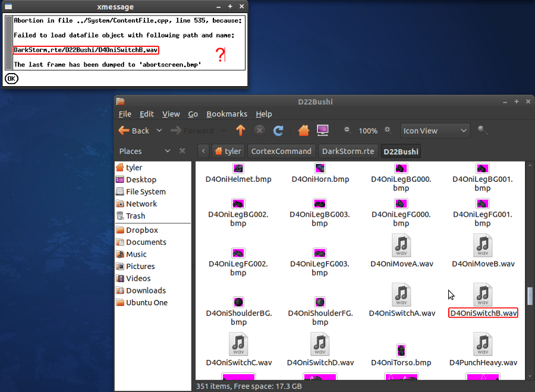Click the Computer icon in the toolbar

(x=322, y=131)
